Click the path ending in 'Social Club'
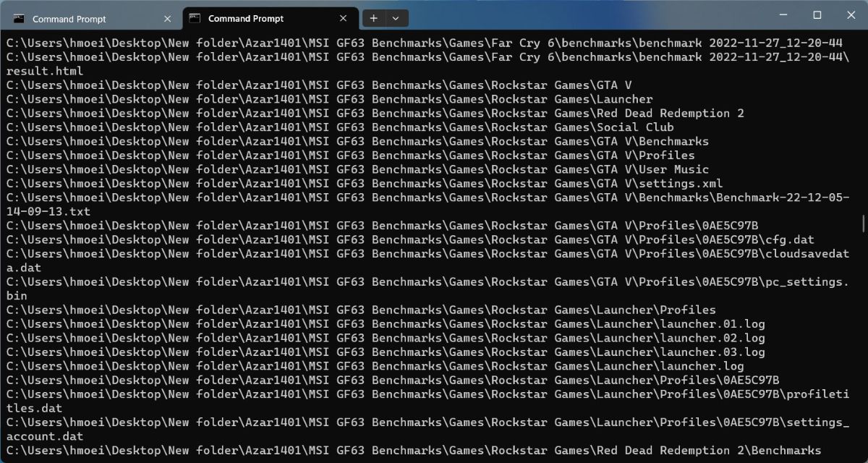868x463 pixels. (340, 127)
